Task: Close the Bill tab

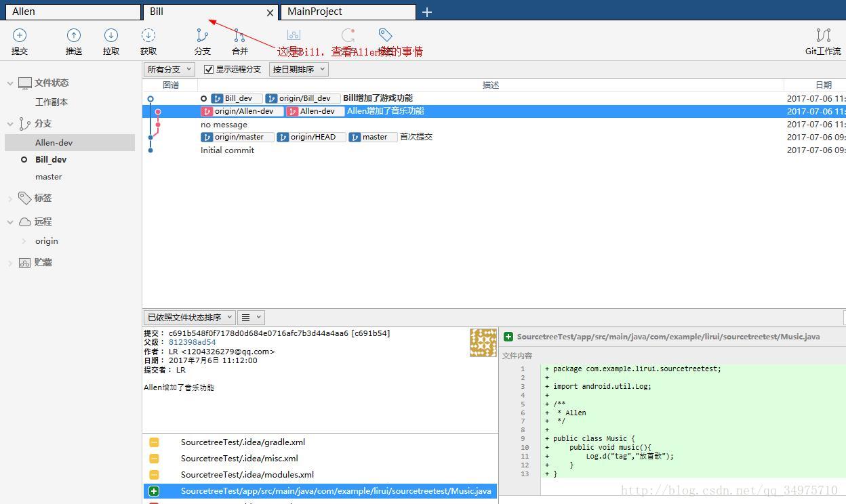Action: click(270, 12)
